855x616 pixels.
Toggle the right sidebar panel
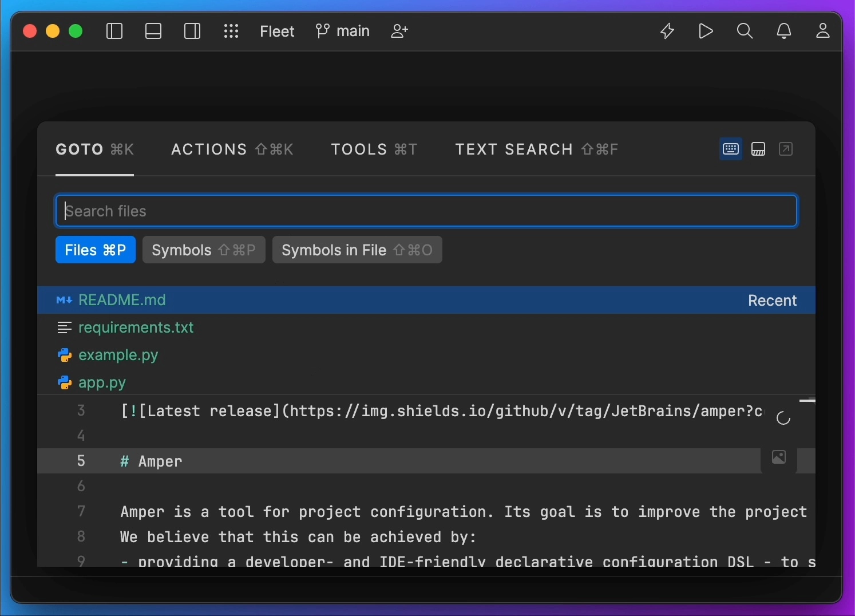(192, 31)
